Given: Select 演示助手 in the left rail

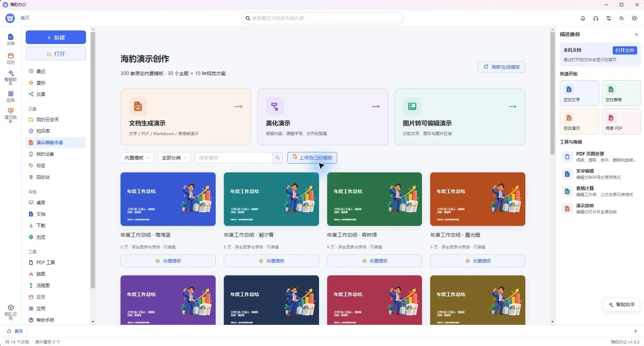Looking at the screenshot, I should click(11, 115).
